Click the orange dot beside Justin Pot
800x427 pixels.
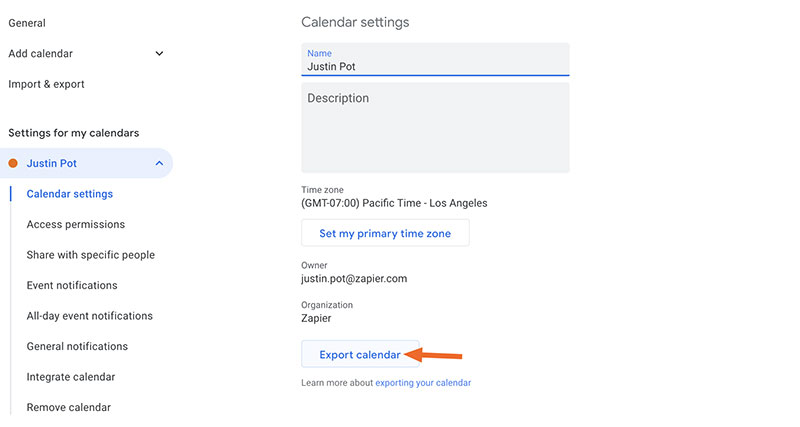(13, 163)
